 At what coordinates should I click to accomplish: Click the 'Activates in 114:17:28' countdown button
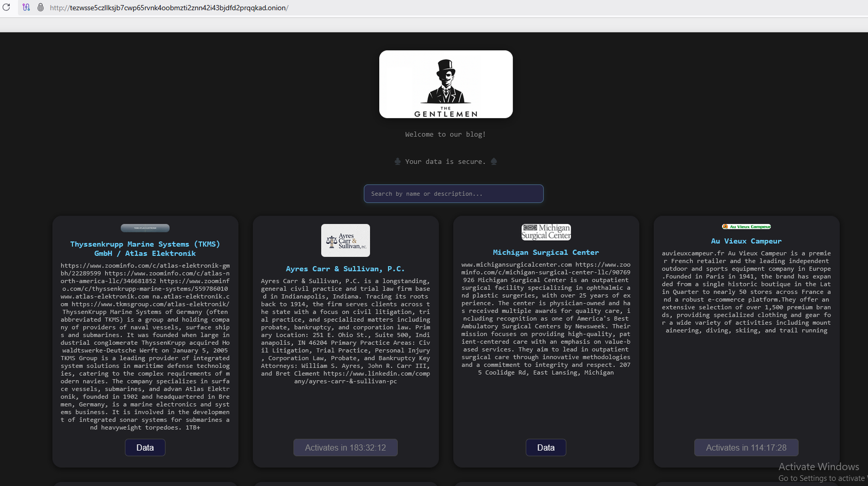(x=746, y=447)
